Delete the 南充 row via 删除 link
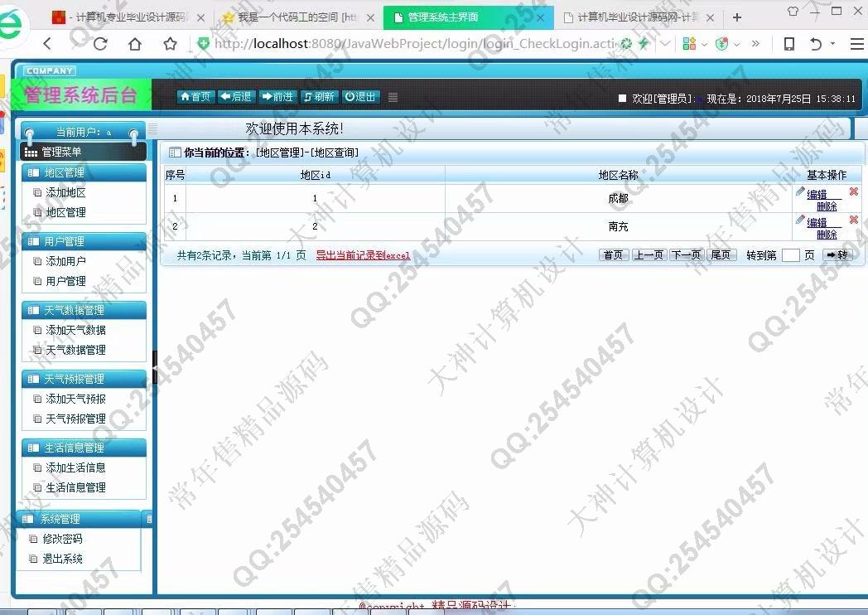The height and width of the screenshot is (615, 868). click(x=827, y=235)
